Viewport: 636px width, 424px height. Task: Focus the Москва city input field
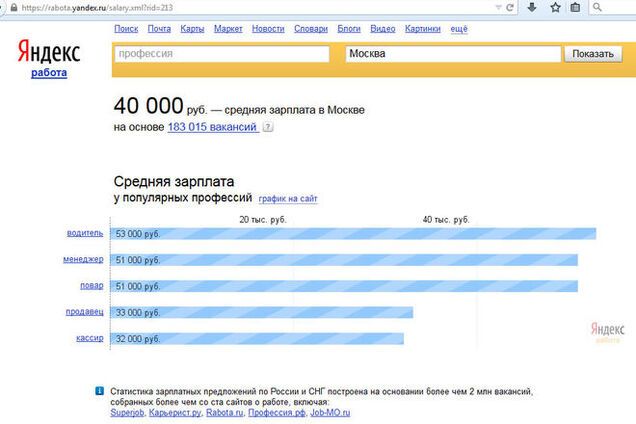(453, 54)
